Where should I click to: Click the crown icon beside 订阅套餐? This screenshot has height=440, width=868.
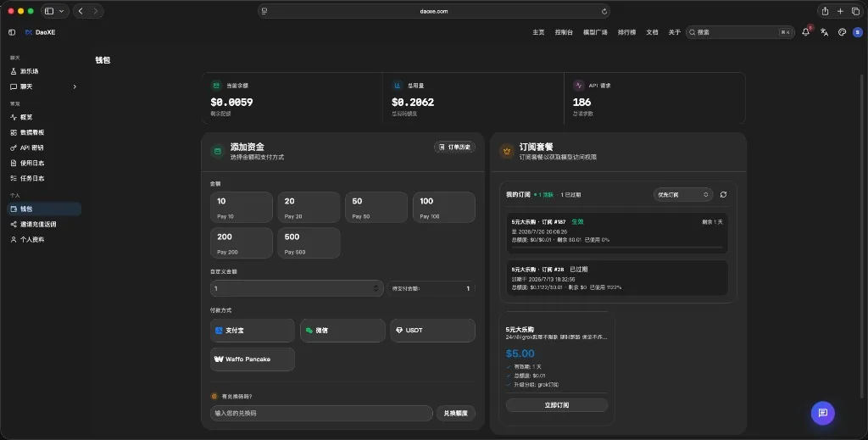point(507,151)
